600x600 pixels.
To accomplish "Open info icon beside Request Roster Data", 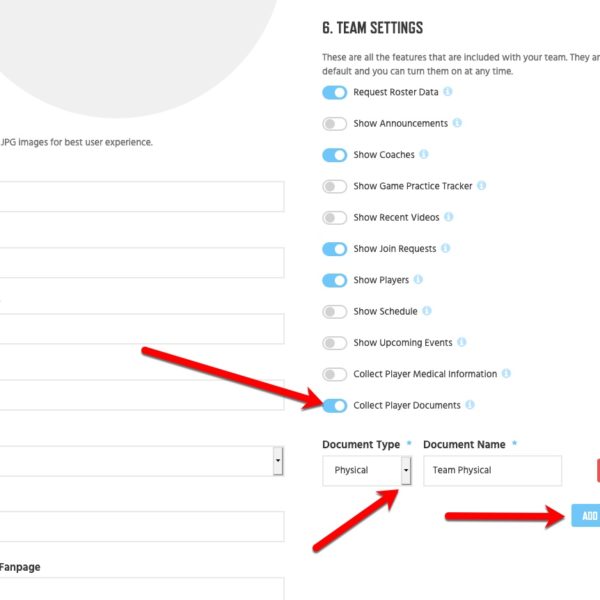I will [447, 92].
